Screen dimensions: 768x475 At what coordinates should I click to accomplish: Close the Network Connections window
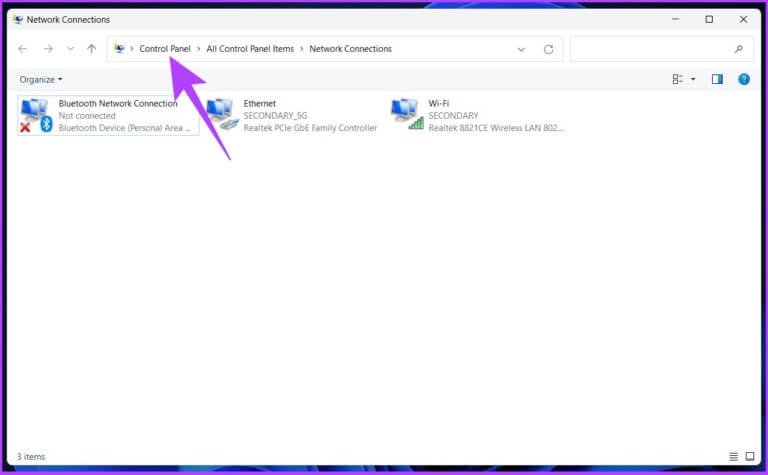[743, 19]
